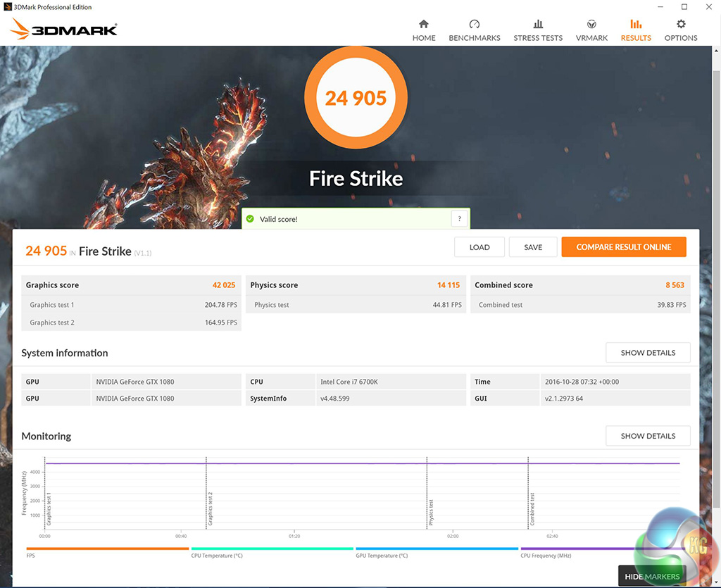The height and width of the screenshot is (588, 721).
Task: Open the VRMark icon
Action: tap(591, 25)
